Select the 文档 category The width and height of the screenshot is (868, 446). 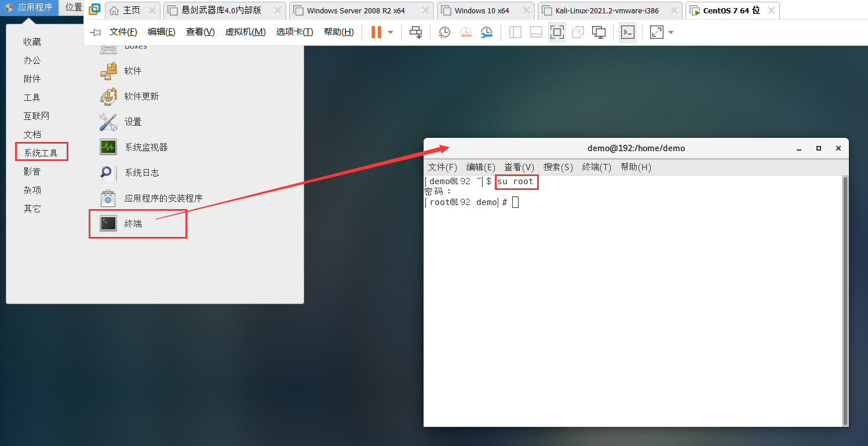click(32, 134)
